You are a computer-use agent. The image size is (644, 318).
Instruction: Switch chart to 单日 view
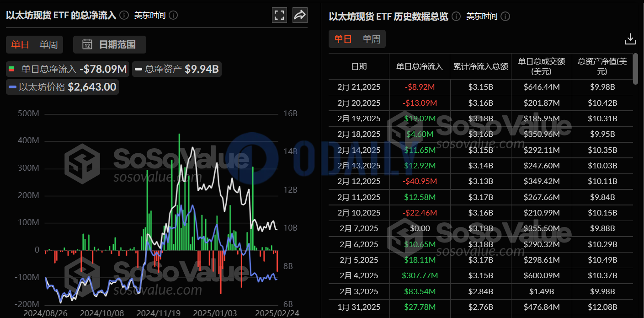(20, 44)
